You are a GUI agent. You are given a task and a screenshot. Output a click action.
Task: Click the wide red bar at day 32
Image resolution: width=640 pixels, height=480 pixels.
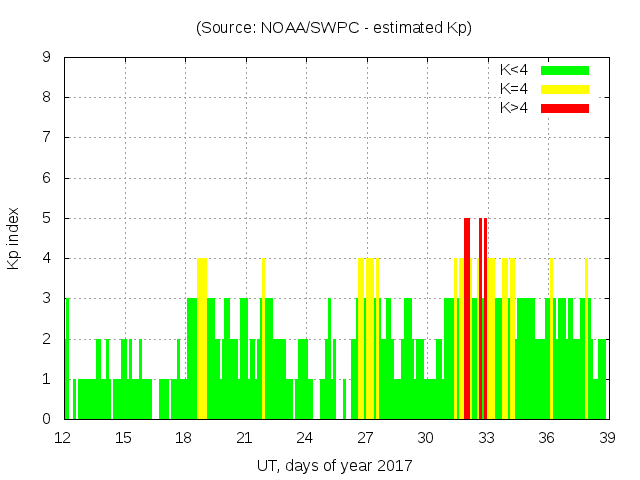[467, 320]
